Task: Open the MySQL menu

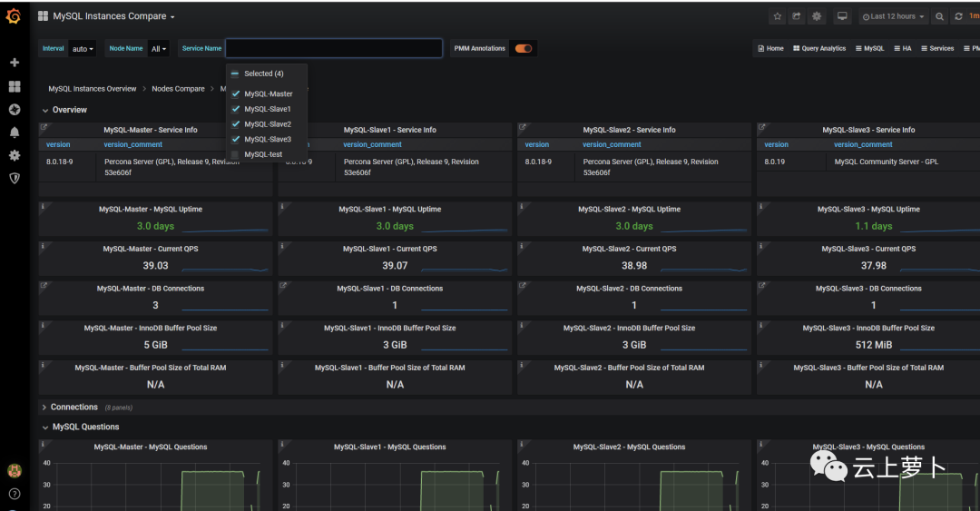Action: [x=870, y=48]
